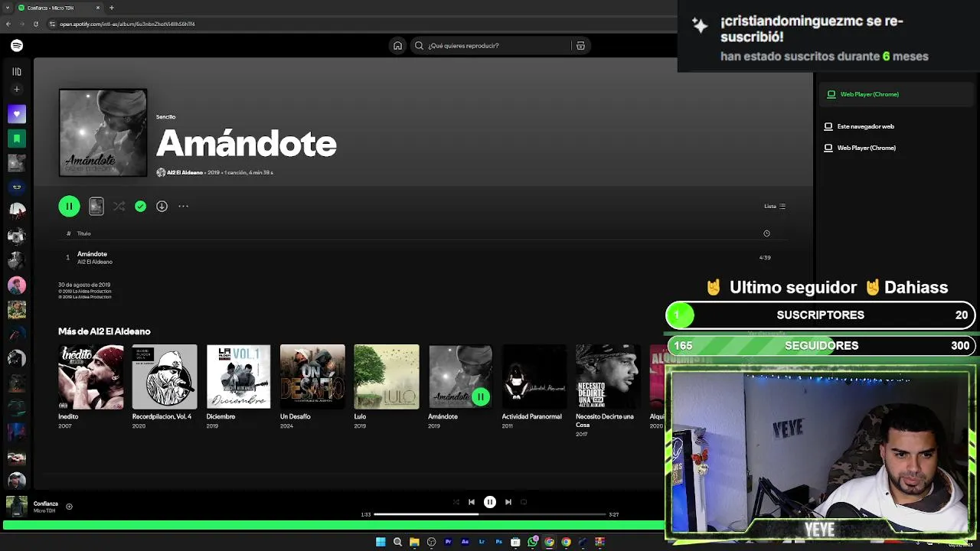The image size is (980, 551).
Task: Click the duration clock column icon
Action: tap(766, 233)
